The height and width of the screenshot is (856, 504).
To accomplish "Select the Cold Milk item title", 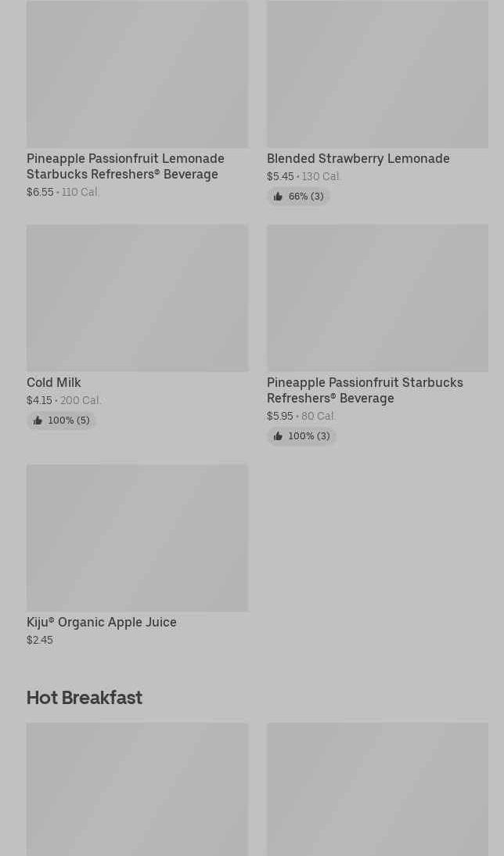I will click(x=54, y=382).
